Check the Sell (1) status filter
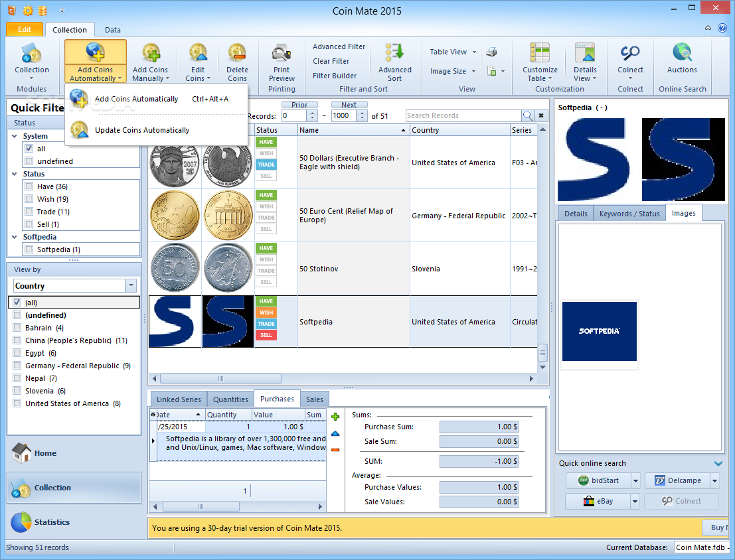The width and height of the screenshot is (735, 560). click(x=29, y=224)
